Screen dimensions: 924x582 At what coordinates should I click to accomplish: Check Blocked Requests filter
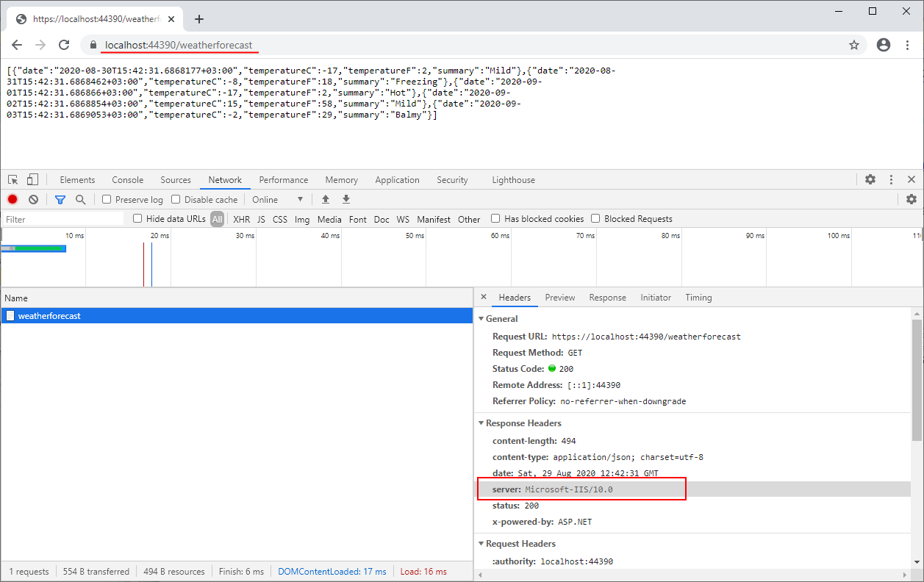596,218
